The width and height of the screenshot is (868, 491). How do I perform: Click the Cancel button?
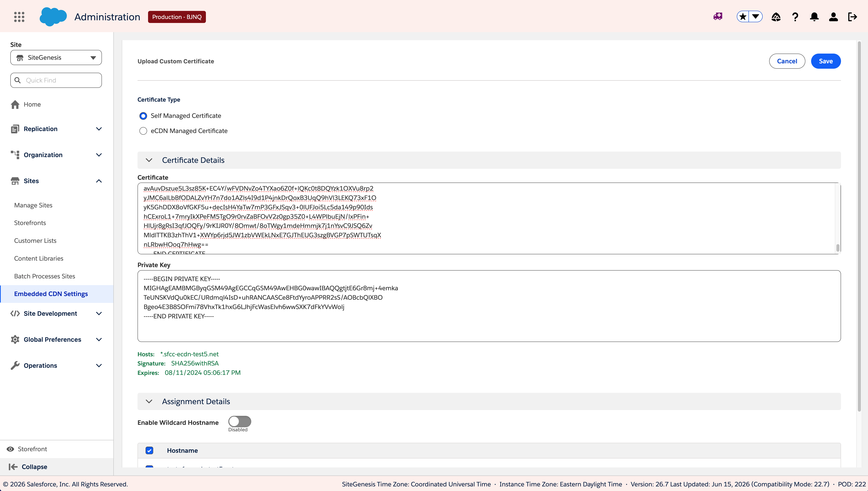pyautogui.click(x=787, y=61)
